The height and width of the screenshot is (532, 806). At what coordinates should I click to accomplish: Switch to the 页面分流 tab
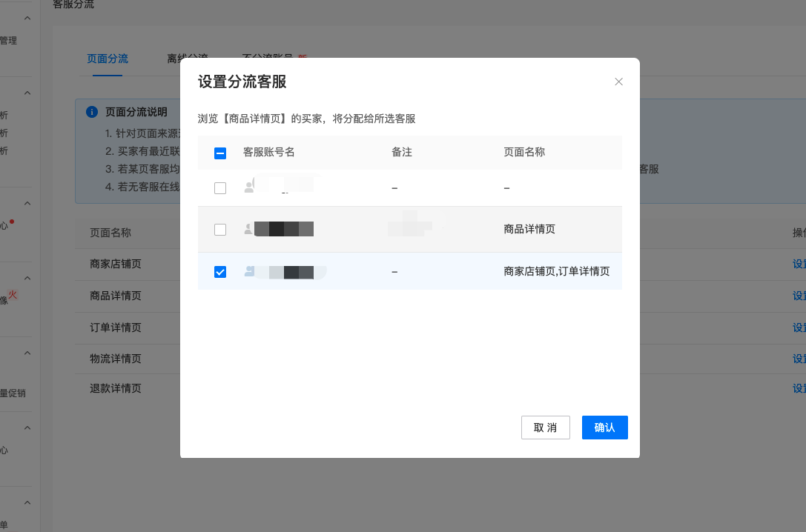[x=108, y=59]
